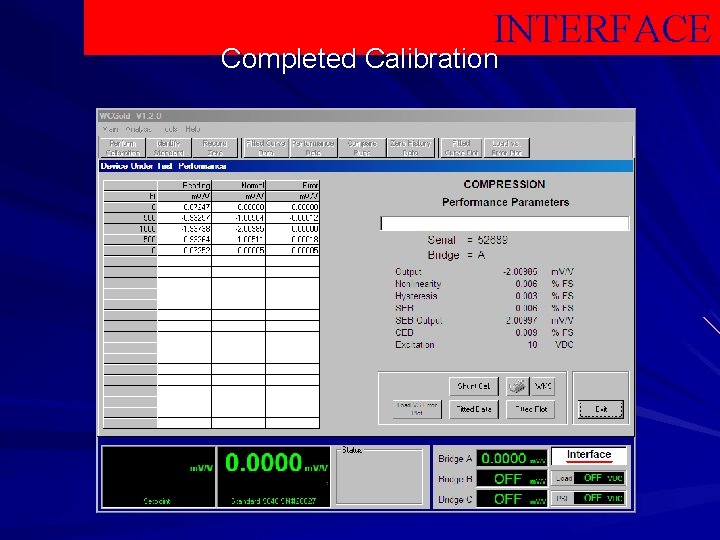This screenshot has width=720, height=540.
Task: Click the WCGold V1.2.0 title bar
Action: click(x=366, y=116)
